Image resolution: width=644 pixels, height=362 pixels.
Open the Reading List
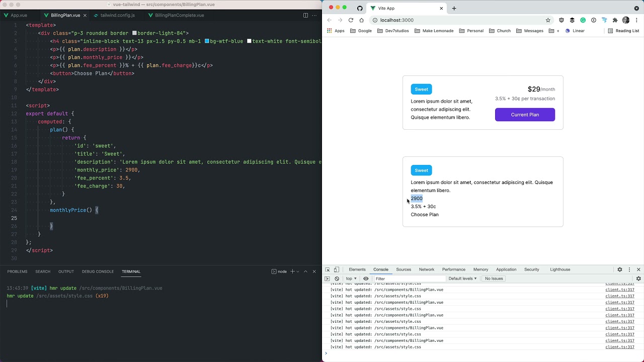(623, 31)
